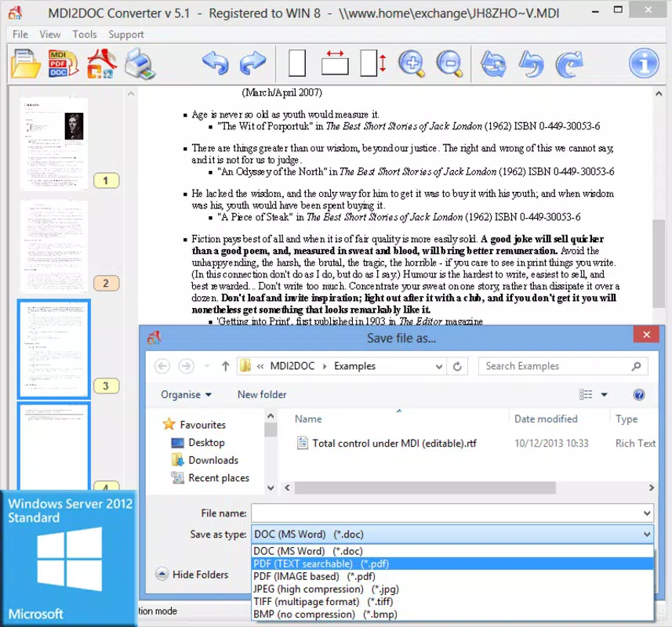Click the arrow between MDI2DOC and Examples
This screenshot has width=672, height=627.
coord(325,366)
